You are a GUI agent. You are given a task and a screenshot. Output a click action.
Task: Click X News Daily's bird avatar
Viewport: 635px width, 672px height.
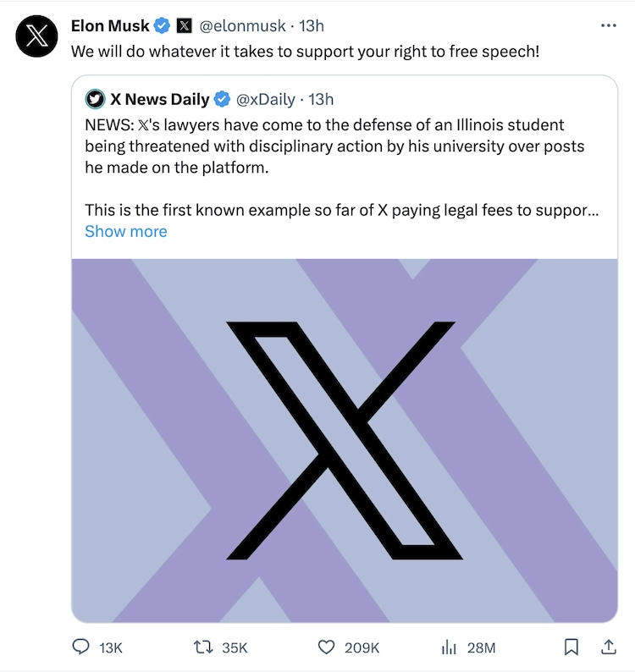[95, 99]
